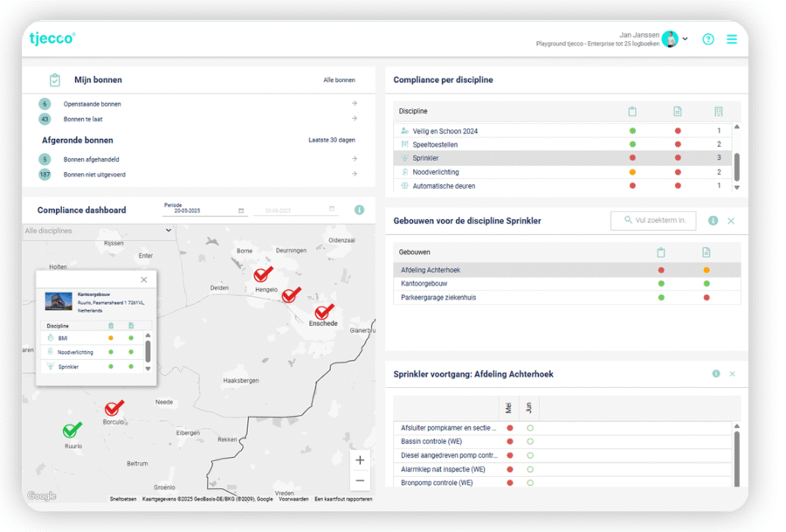Image resolution: width=786 pixels, height=532 pixels.
Task: Open Bonnen niet uitgevoerd arrow
Action: [x=355, y=174]
